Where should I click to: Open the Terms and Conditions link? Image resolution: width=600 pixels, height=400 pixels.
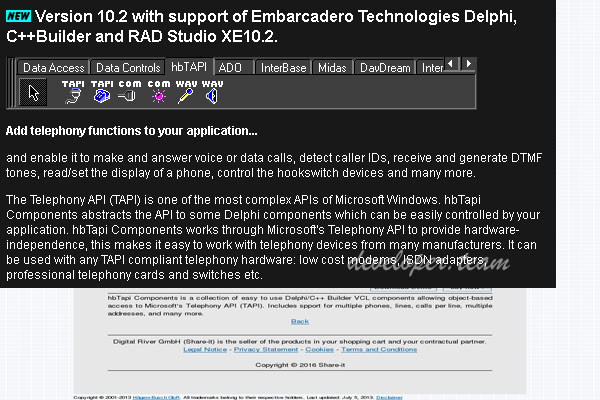[379, 350]
